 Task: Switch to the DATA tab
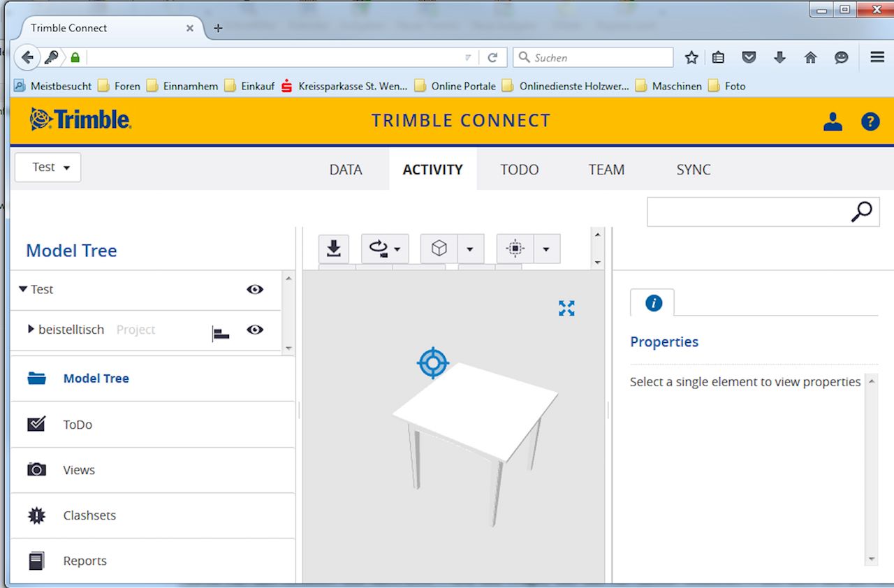tap(346, 170)
